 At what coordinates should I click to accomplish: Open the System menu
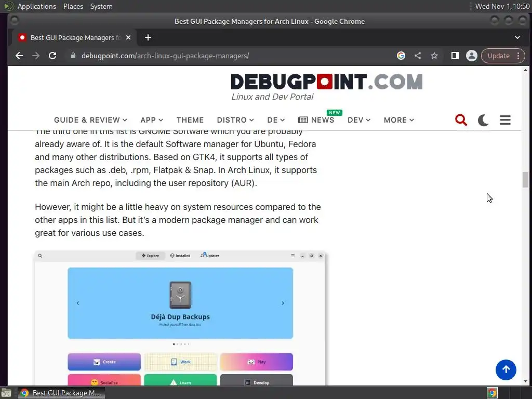pyautogui.click(x=101, y=6)
